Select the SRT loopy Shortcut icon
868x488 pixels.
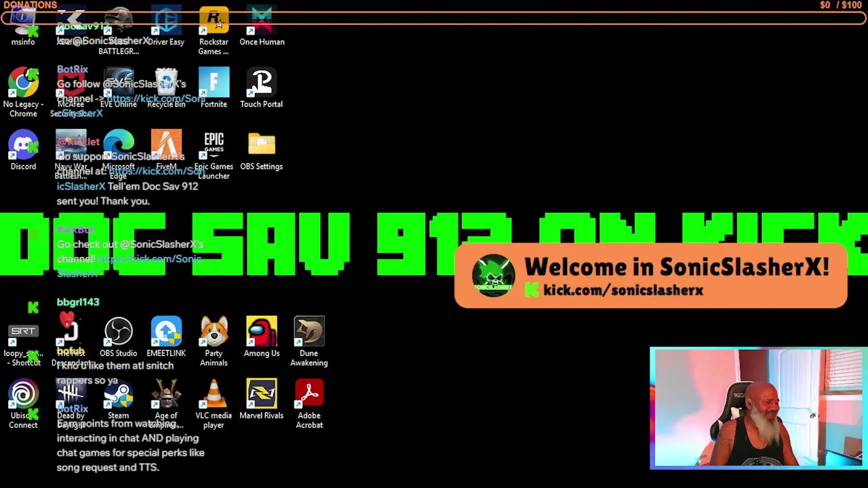(23, 342)
